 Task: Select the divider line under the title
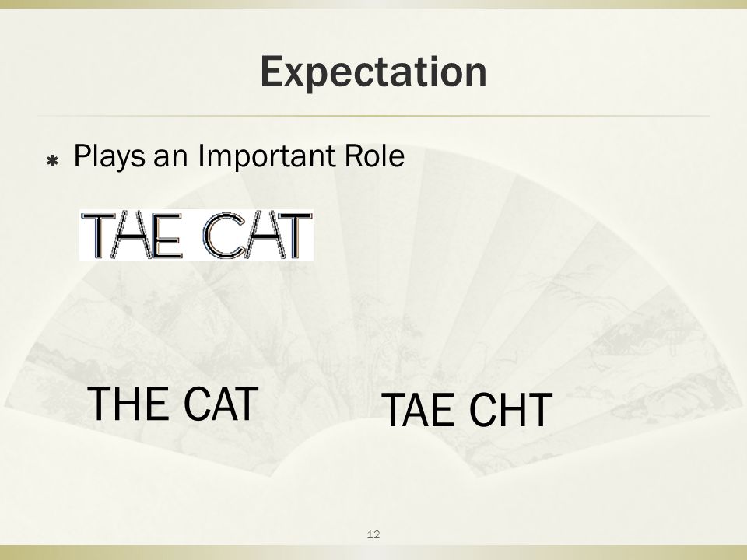tap(373, 116)
